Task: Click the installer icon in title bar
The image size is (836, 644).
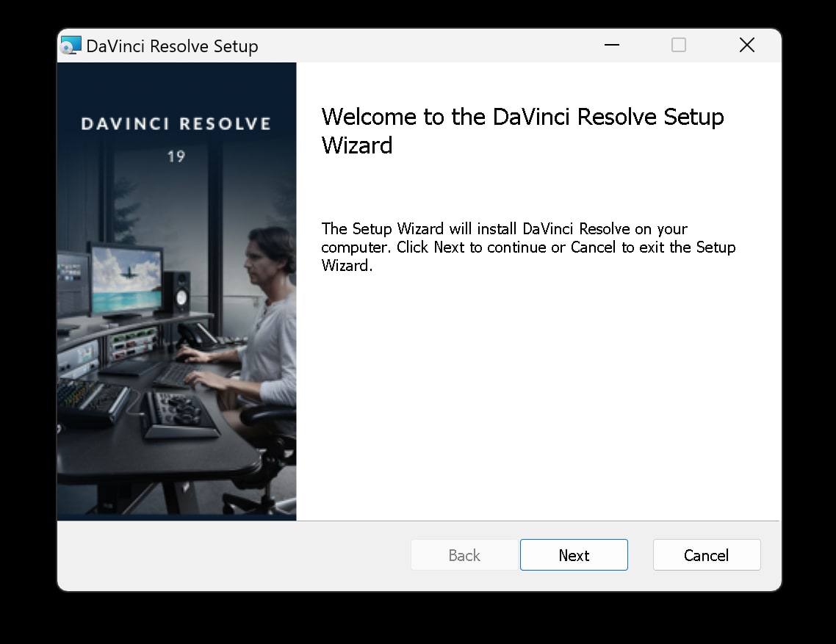Action: click(x=71, y=46)
